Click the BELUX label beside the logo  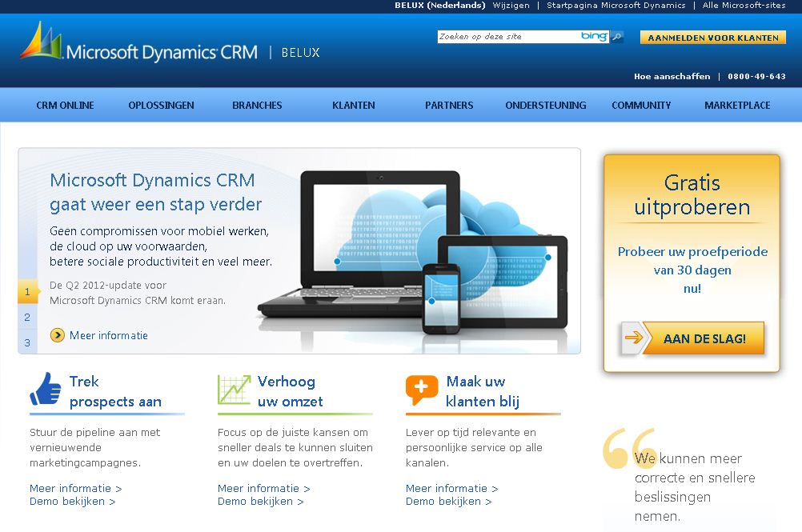pos(301,53)
